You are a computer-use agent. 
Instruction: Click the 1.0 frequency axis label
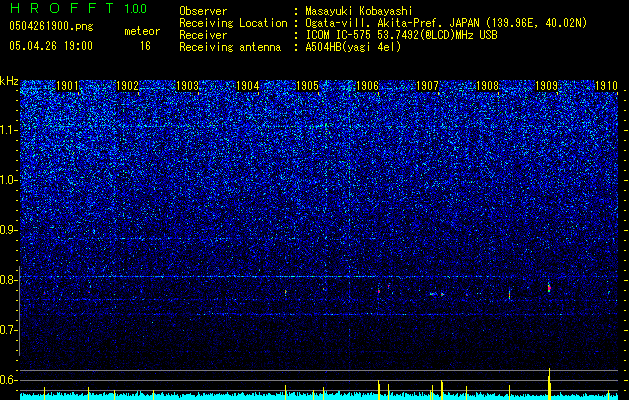coord(9,181)
